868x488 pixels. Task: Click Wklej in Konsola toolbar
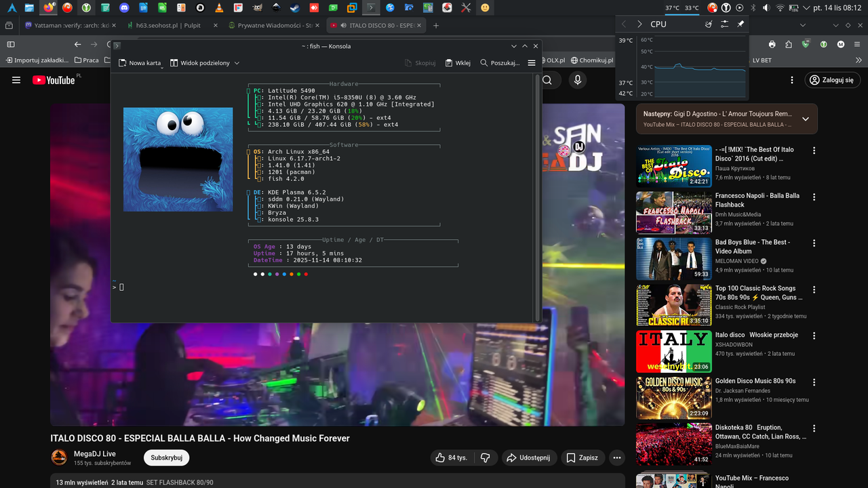pyautogui.click(x=458, y=63)
